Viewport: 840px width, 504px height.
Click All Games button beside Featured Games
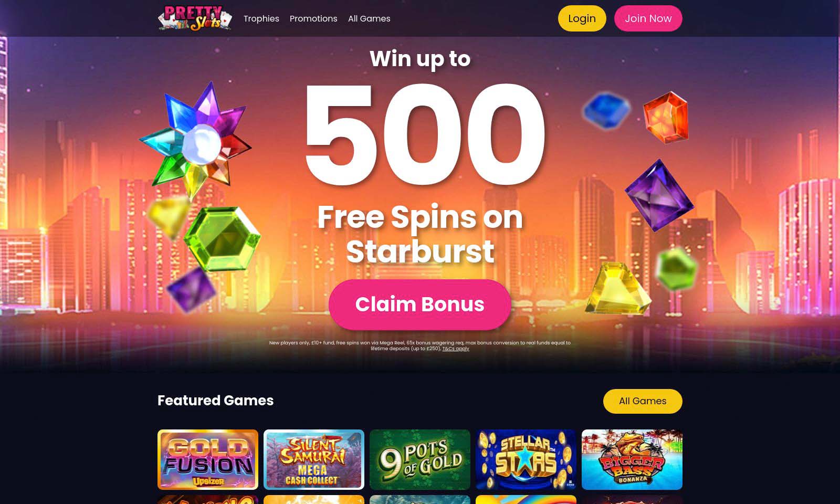643,401
